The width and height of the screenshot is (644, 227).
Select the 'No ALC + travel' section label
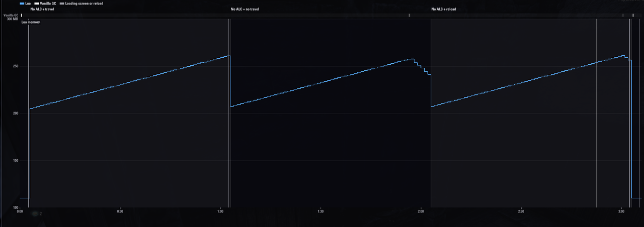[x=42, y=9]
